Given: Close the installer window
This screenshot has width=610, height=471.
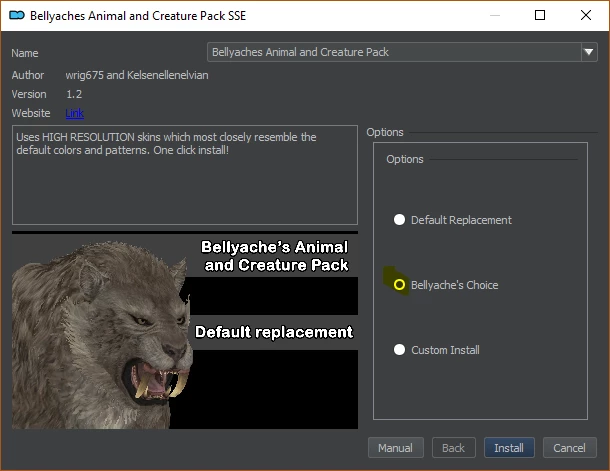Looking at the screenshot, I should coord(586,16).
